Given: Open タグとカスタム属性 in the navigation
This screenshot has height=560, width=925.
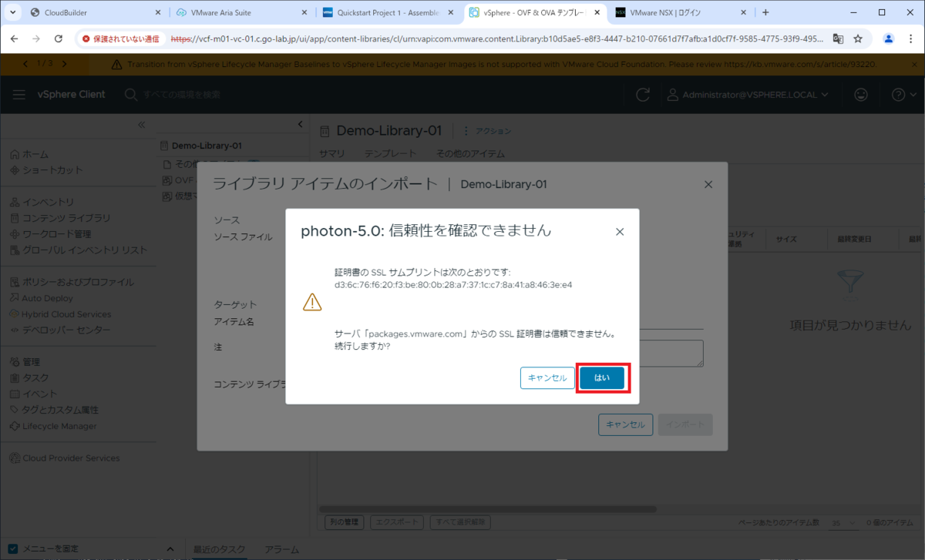Looking at the screenshot, I should 61,410.
